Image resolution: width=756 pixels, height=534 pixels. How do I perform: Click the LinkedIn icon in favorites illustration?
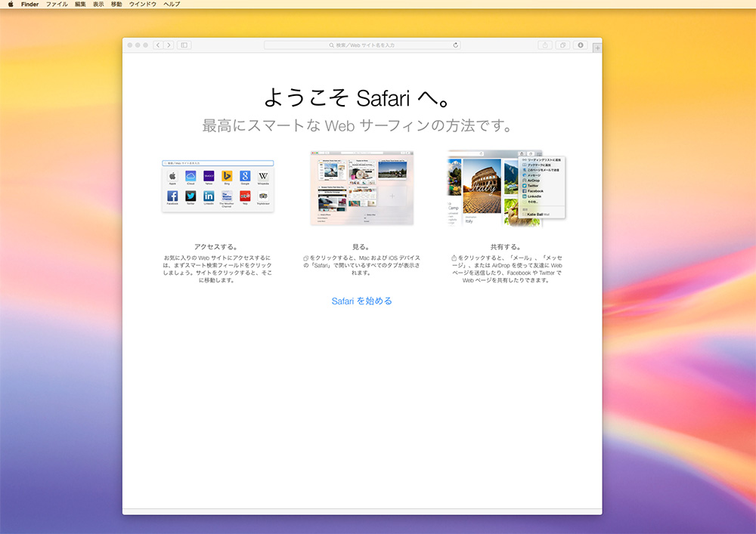(209, 196)
